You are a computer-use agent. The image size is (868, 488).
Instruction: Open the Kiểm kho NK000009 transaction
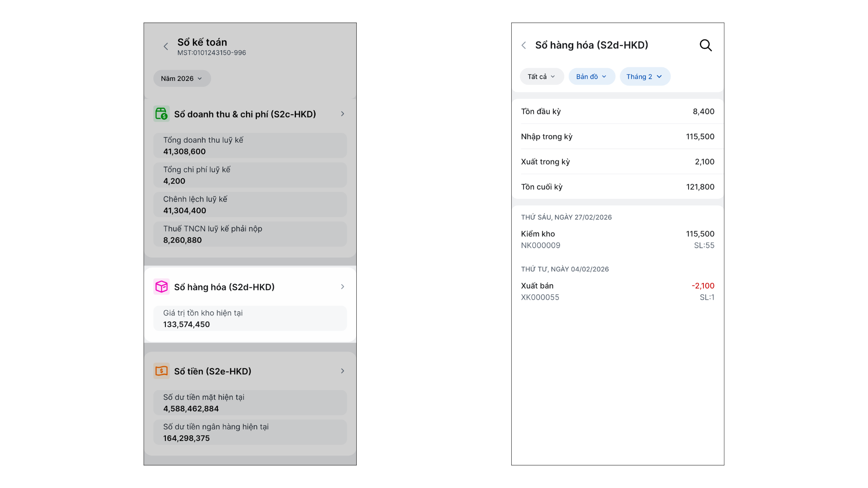click(617, 239)
